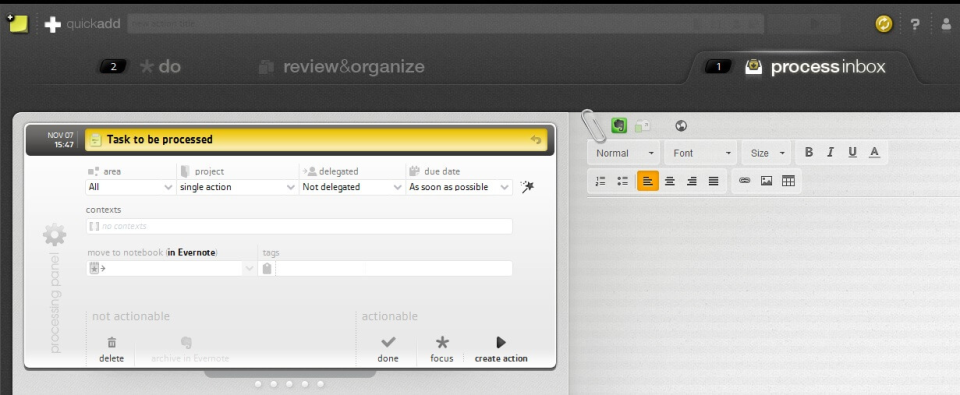Mark the task as done

click(388, 350)
